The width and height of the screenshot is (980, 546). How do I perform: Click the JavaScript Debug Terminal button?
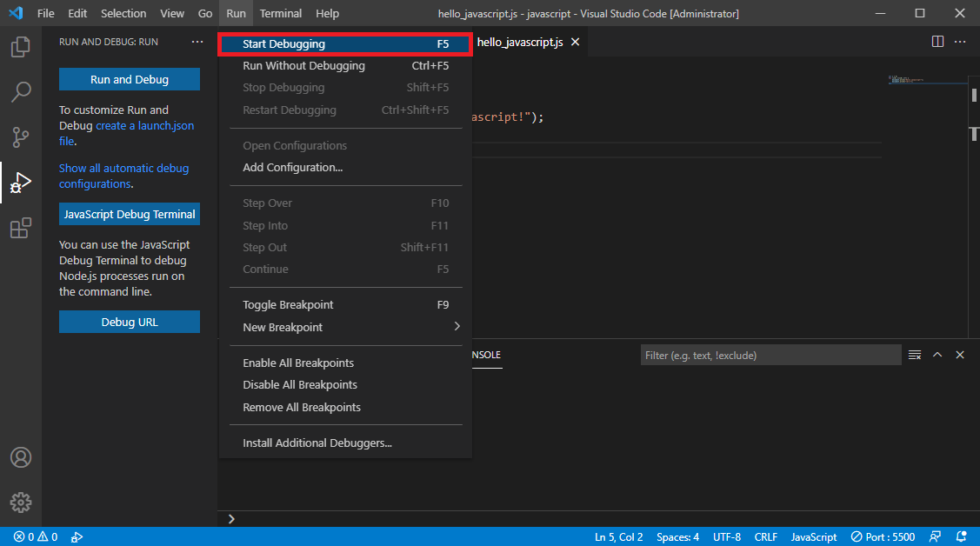130,214
